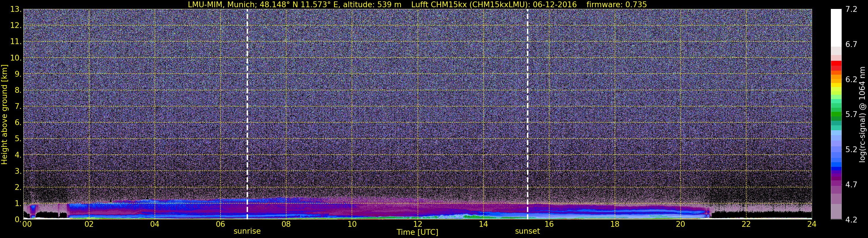Click the colorbar label 'log(rc-signal) @ 1064 nm'
Viewport: 868px width, 238px height.
click(862, 114)
